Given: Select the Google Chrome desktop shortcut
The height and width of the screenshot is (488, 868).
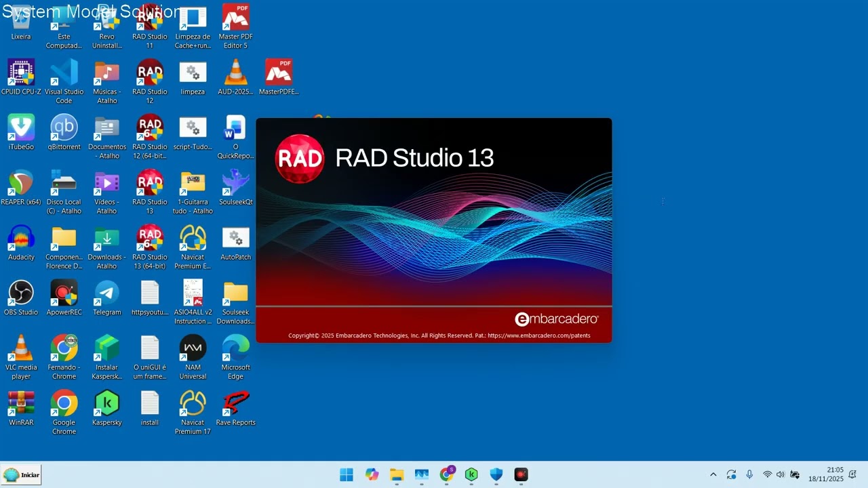Looking at the screenshot, I should (x=64, y=411).
